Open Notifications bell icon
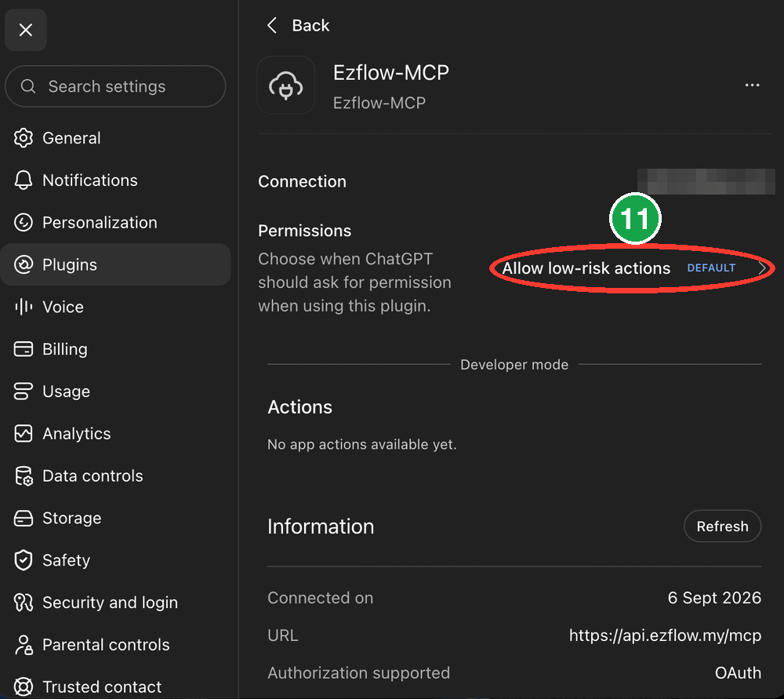 (x=24, y=180)
